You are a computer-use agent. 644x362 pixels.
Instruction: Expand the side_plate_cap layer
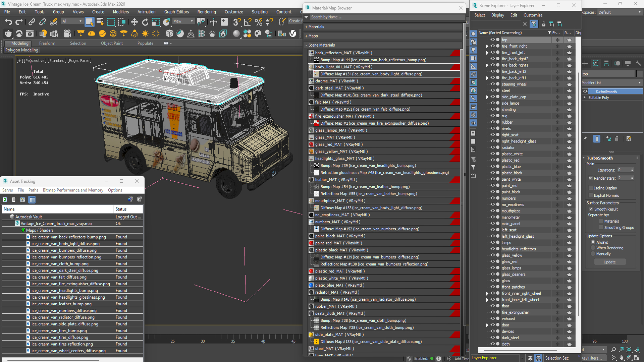point(487,97)
